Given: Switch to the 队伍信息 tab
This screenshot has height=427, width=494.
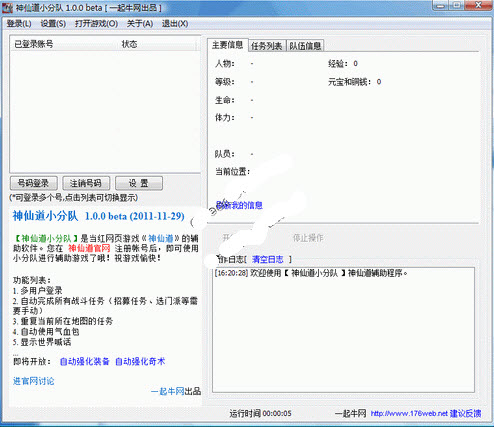Looking at the screenshot, I should point(305,46).
